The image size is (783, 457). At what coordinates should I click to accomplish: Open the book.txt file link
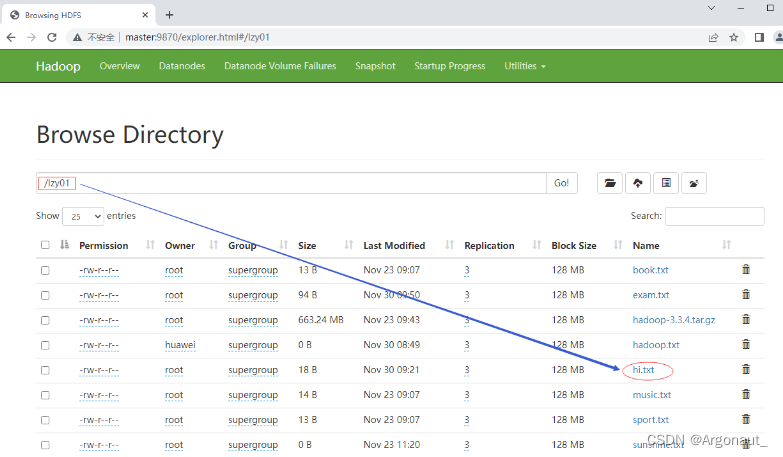coord(650,270)
